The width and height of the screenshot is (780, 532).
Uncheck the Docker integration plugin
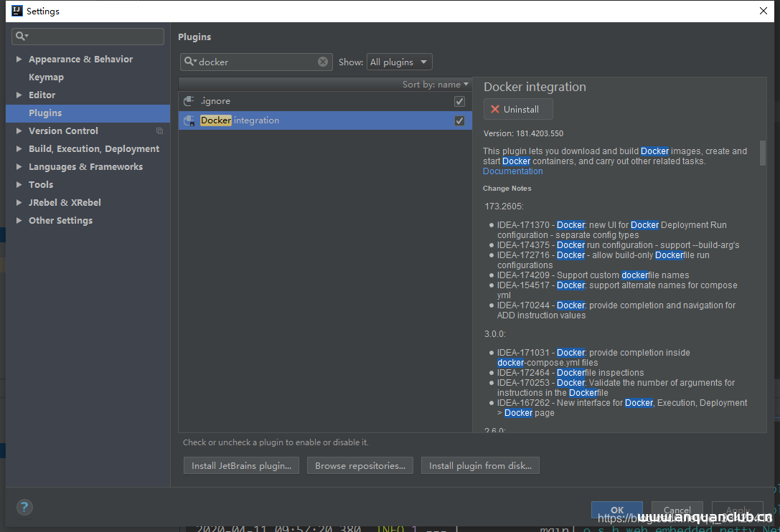[x=459, y=121]
